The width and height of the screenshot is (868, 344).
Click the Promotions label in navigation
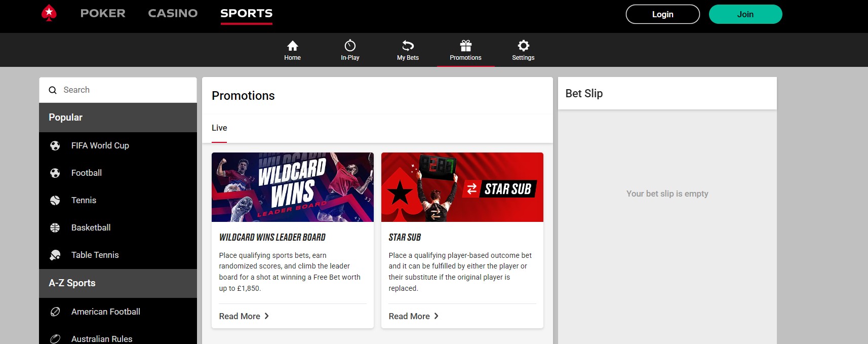pos(465,58)
